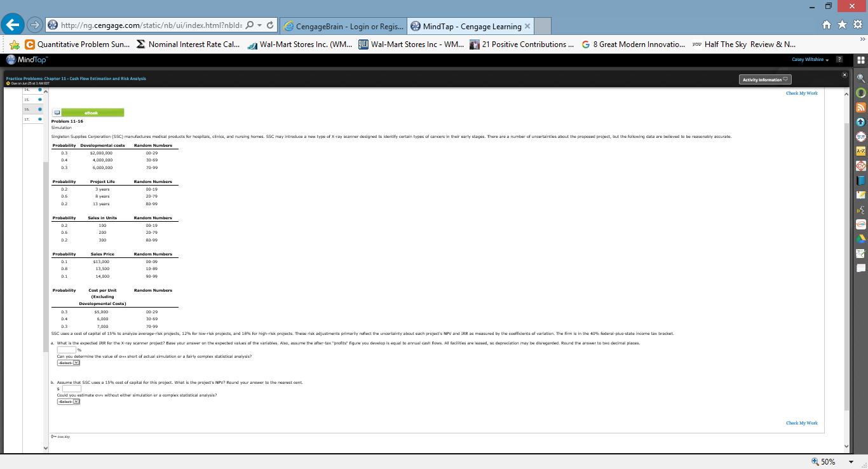Open the 8 Great Modern Innovatio... bookmark

click(x=633, y=44)
